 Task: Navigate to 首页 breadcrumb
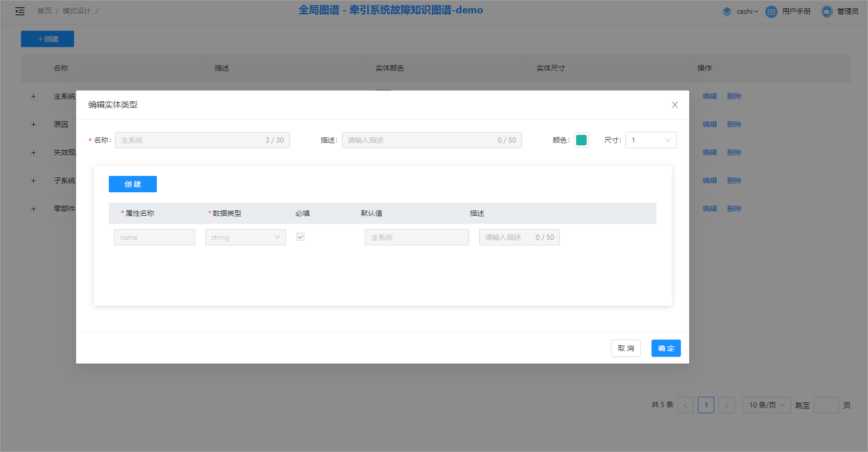44,11
